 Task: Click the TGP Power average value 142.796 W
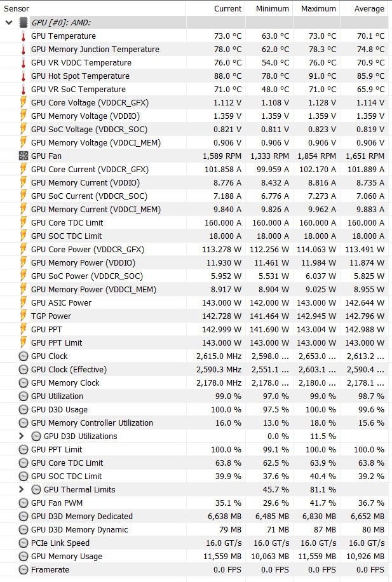coord(365,316)
